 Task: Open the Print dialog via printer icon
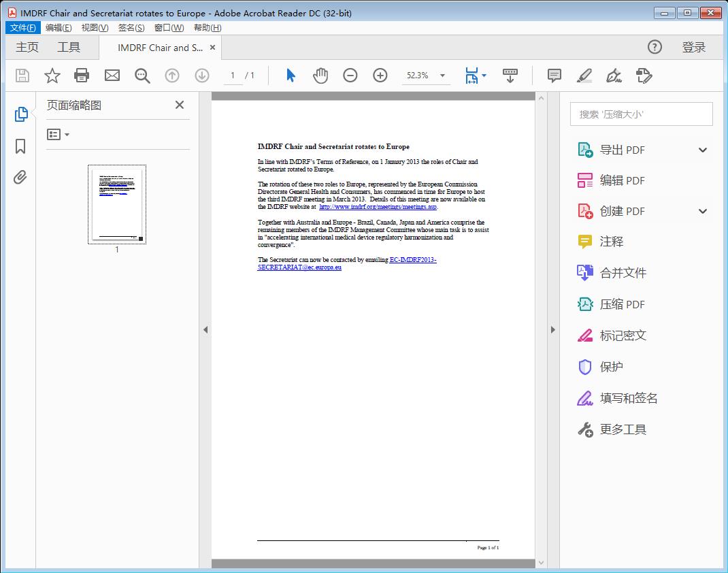(82, 76)
